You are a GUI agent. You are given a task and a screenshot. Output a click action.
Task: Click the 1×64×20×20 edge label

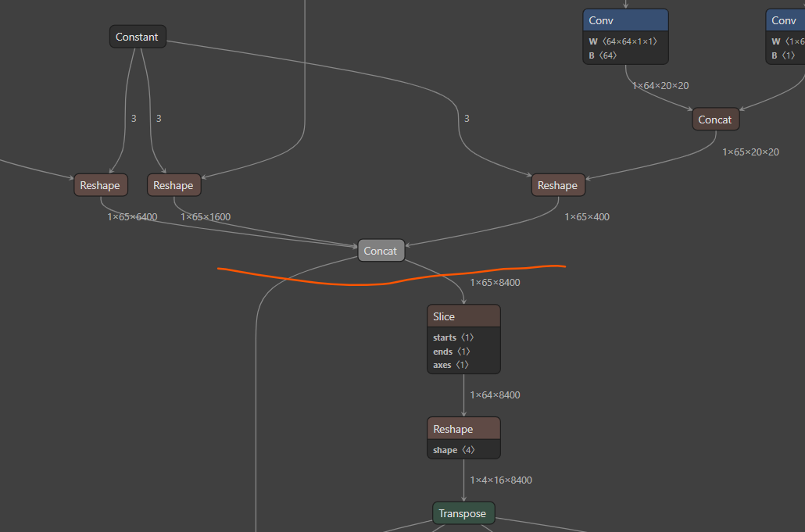(660, 86)
